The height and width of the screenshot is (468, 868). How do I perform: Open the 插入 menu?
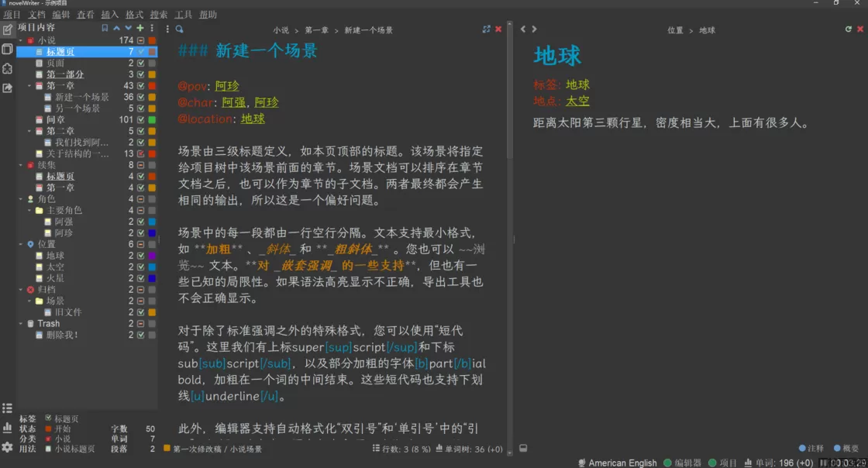[109, 15]
